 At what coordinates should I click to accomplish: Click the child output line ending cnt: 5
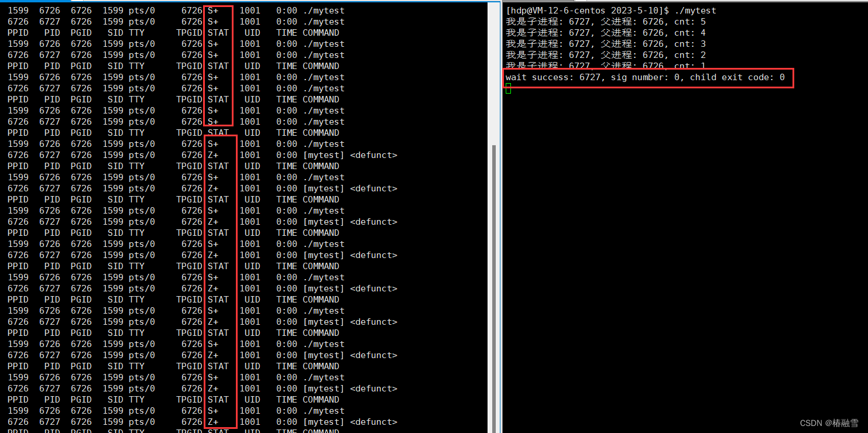coord(606,22)
